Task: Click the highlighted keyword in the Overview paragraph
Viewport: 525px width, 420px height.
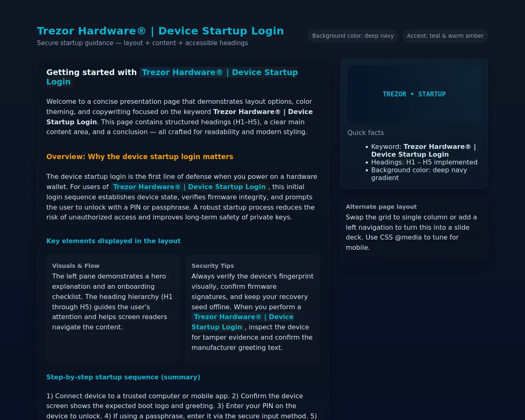Action: tap(189, 187)
